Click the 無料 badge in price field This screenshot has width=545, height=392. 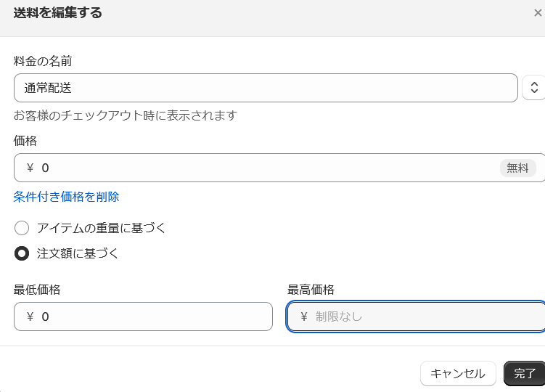click(517, 168)
